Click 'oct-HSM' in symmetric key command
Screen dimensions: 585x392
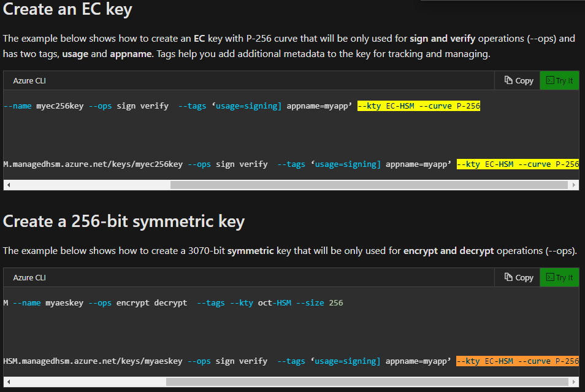pyautogui.click(x=275, y=303)
